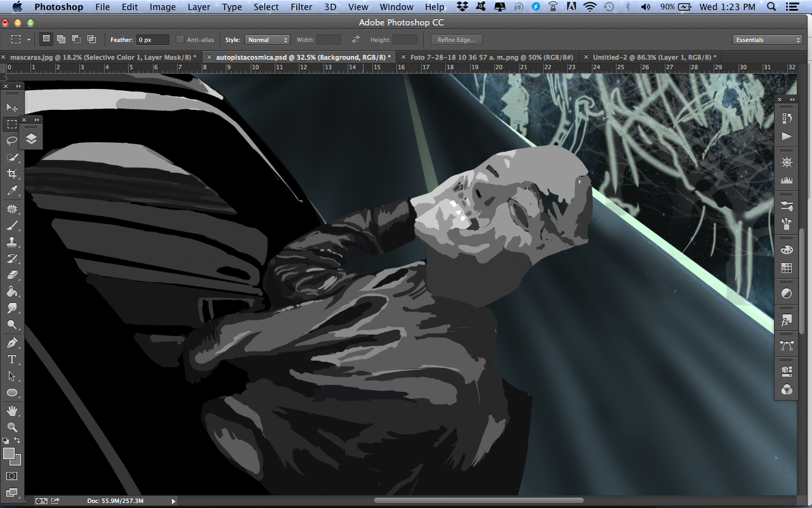Select the Horizontal Type tool

point(11,359)
